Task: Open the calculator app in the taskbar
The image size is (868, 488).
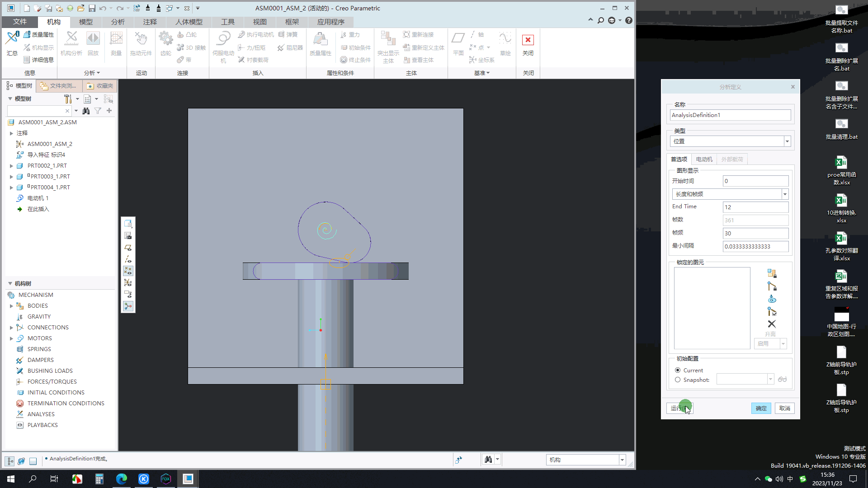Action: tap(99, 479)
